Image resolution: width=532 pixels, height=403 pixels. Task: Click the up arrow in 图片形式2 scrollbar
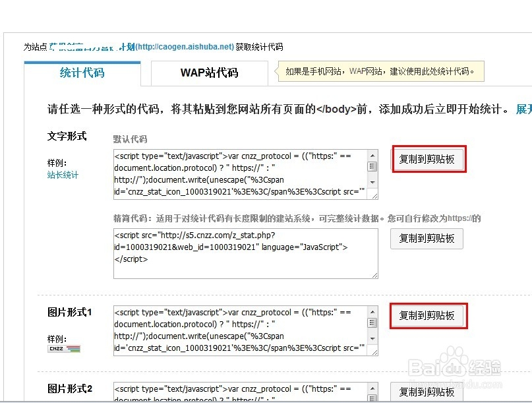tap(372, 388)
